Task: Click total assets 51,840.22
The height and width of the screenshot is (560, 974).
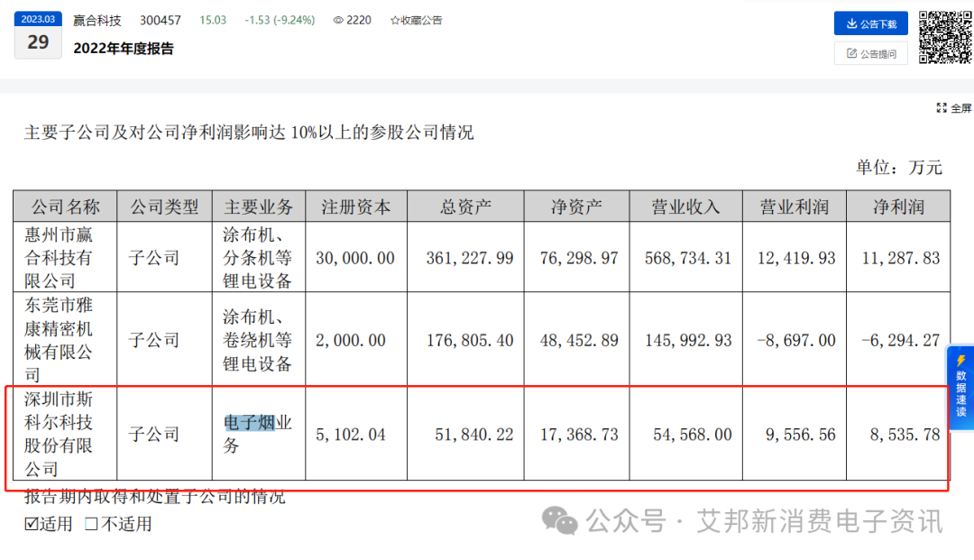Action: (x=474, y=435)
